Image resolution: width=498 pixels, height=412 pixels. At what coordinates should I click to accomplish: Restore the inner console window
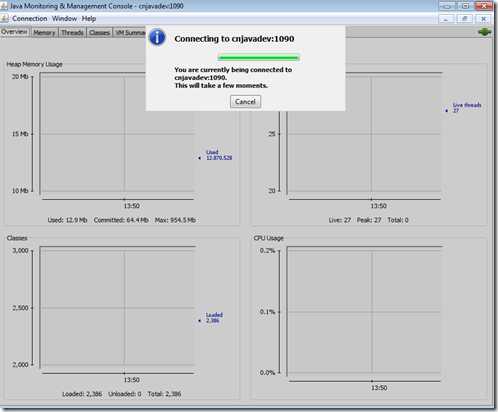[x=465, y=19]
